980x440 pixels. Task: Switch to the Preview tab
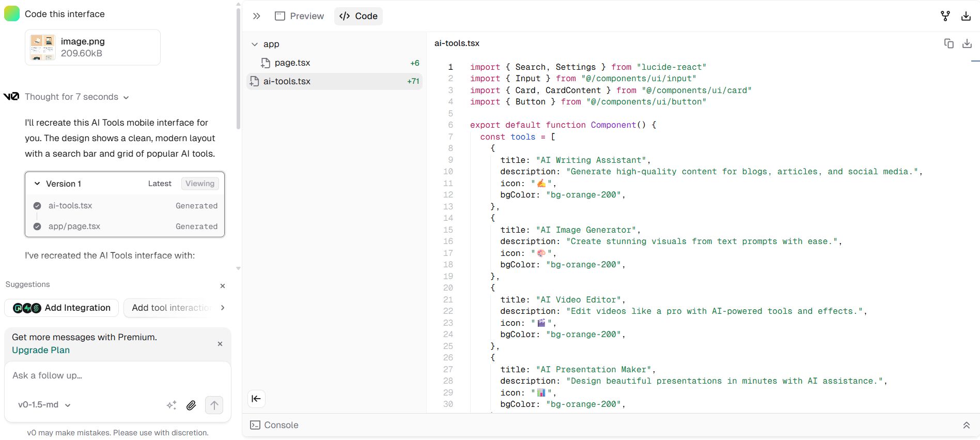(x=300, y=16)
